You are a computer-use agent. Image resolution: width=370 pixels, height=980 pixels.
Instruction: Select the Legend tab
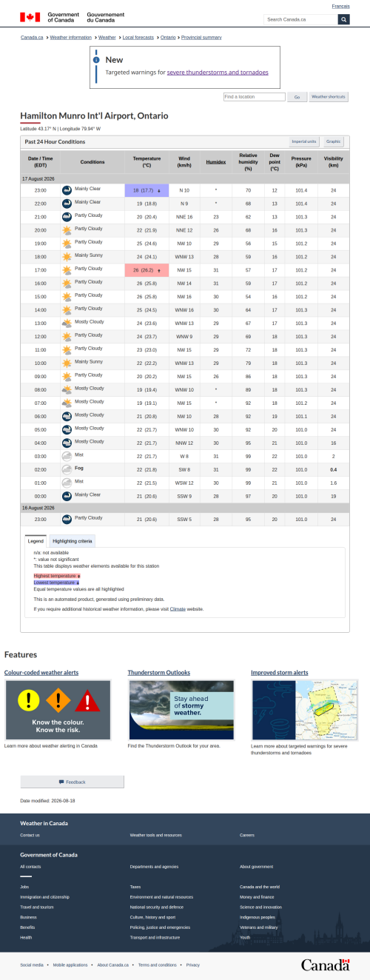(x=36, y=541)
